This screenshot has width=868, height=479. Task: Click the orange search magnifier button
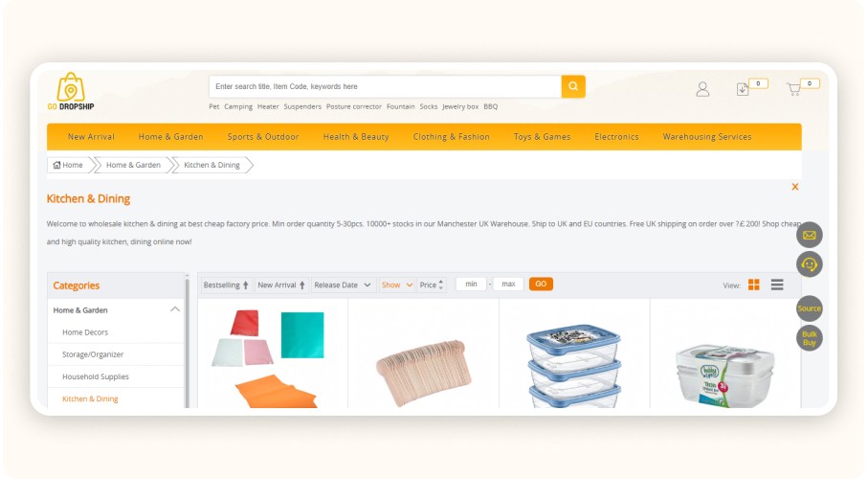click(573, 86)
